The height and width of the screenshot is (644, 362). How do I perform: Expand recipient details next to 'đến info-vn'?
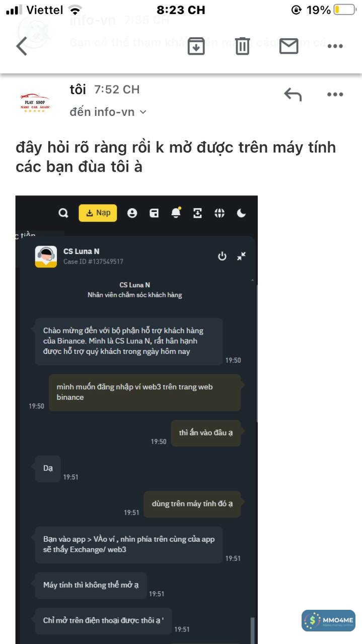pyautogui.click(x=142, y=112)
